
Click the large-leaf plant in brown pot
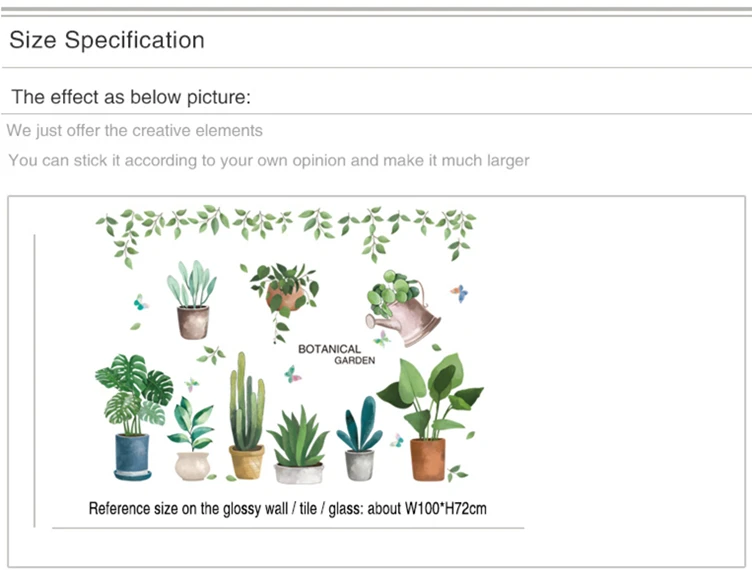click(430, 417)
